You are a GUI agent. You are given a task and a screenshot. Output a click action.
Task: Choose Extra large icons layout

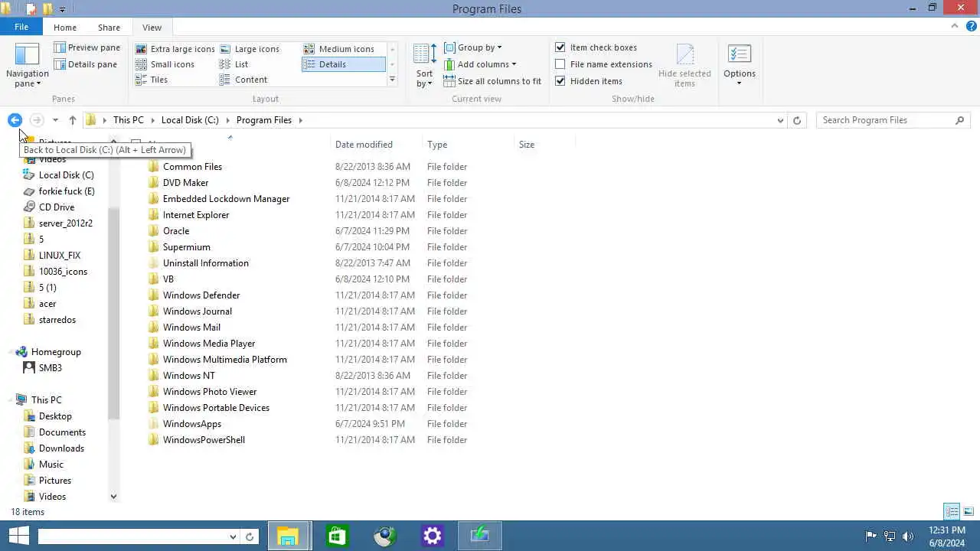pos(175,49)
